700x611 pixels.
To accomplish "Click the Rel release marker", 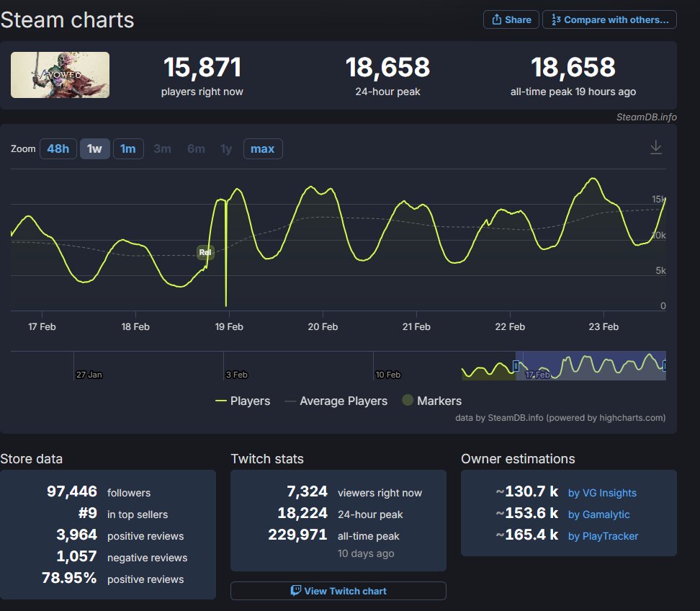I will coord(205,252).
